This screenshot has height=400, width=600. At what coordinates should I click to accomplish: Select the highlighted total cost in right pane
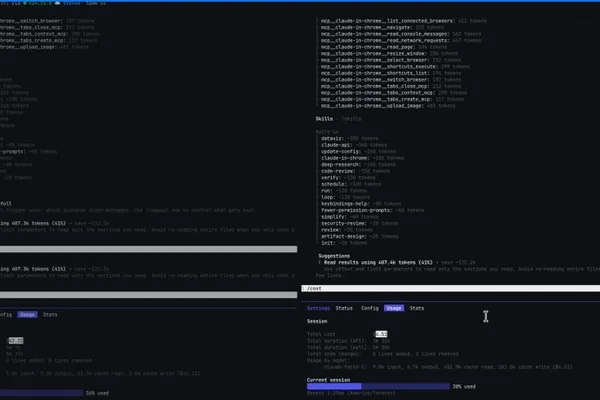tap(381, 334)
